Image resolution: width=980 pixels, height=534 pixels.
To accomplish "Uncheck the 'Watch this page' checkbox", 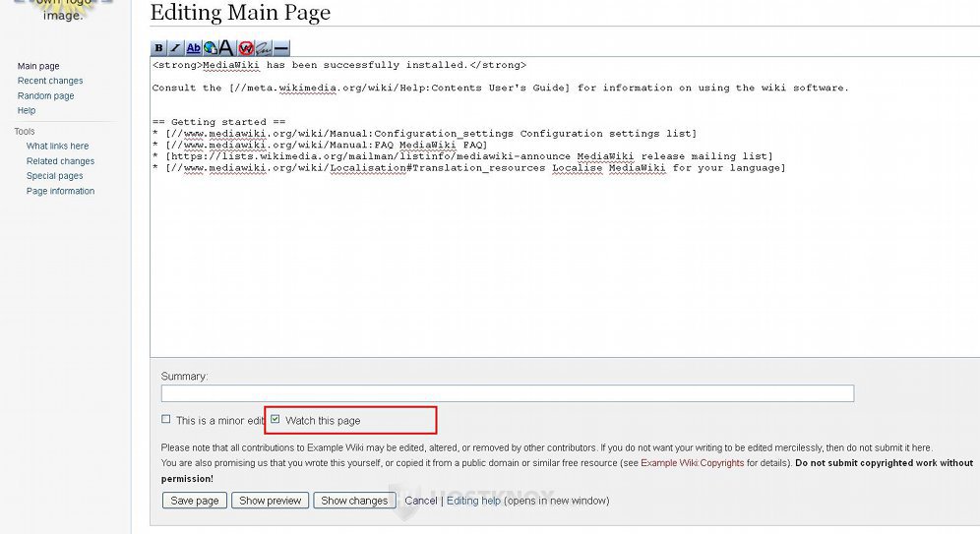I will 275,419.
